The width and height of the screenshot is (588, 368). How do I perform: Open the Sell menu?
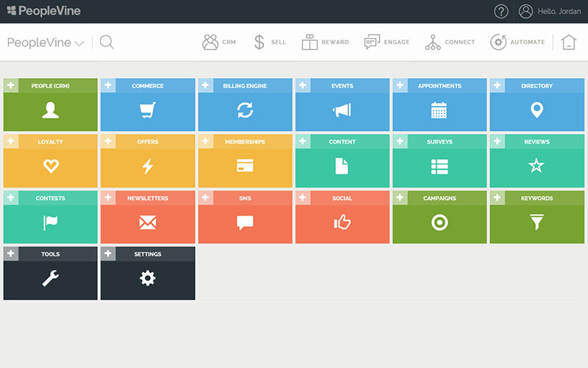coord(270,42)
